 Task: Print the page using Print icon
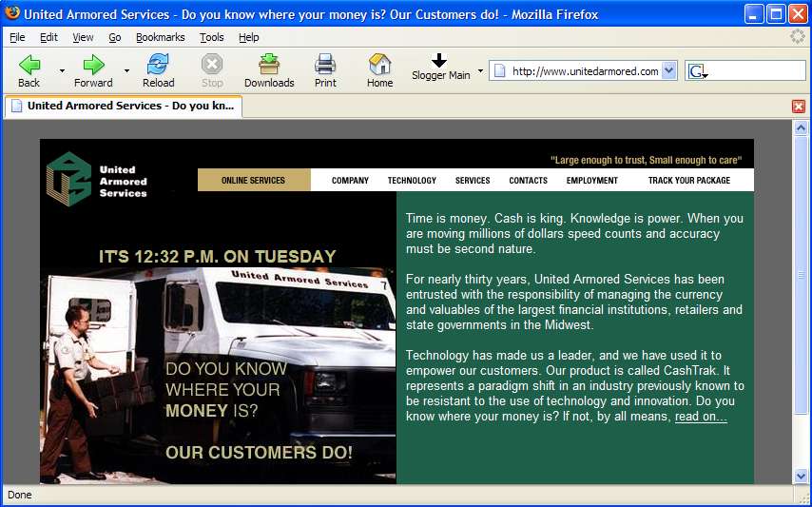[x=325, y=65]
